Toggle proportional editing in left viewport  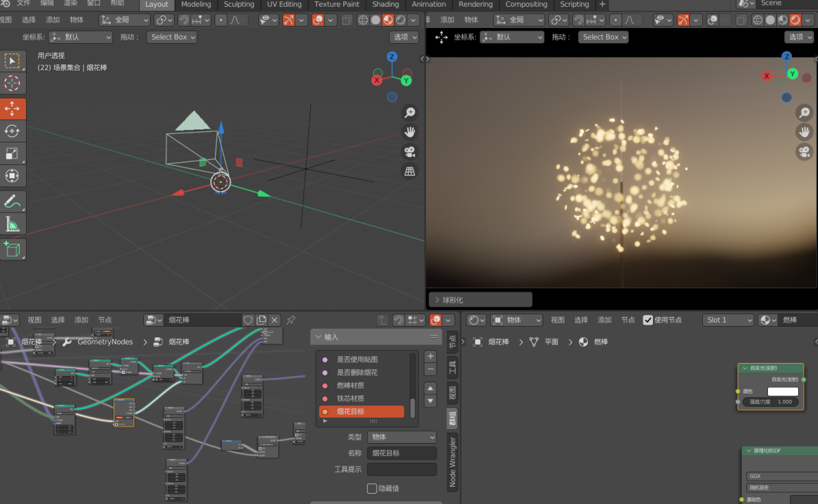pyautogui.click(x=221, y=20)
